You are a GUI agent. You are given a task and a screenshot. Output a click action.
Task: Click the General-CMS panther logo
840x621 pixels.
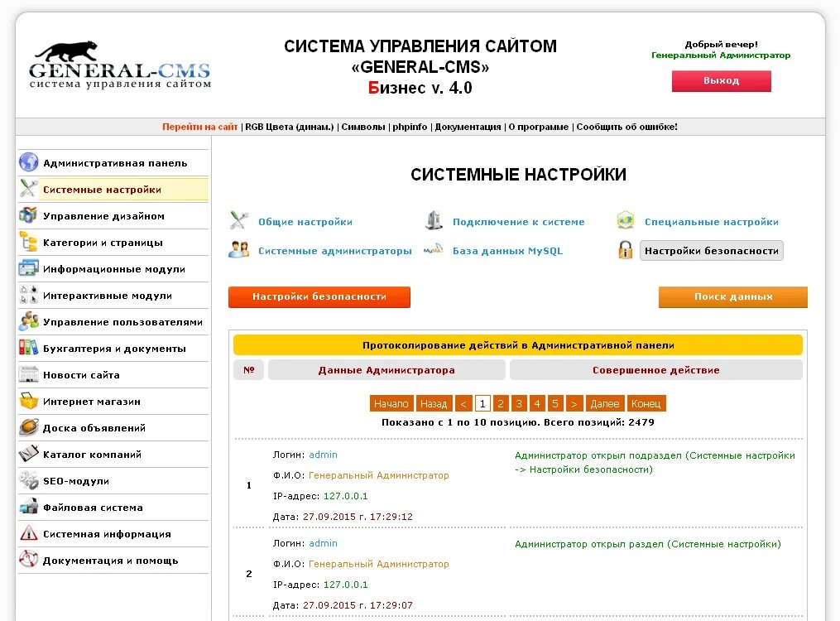120,65
